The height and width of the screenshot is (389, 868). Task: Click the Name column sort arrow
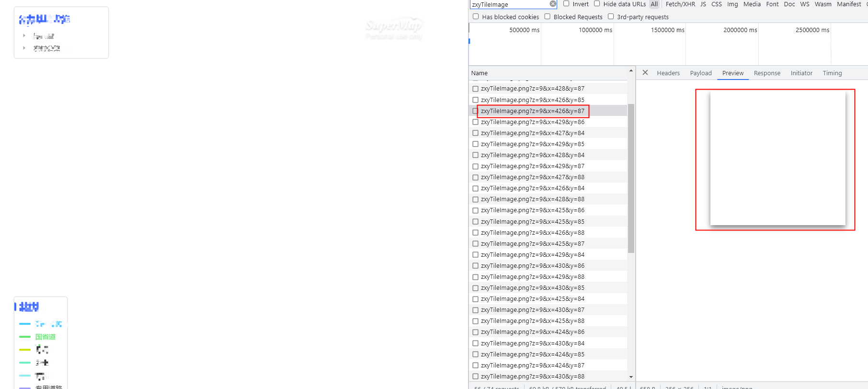631,71
